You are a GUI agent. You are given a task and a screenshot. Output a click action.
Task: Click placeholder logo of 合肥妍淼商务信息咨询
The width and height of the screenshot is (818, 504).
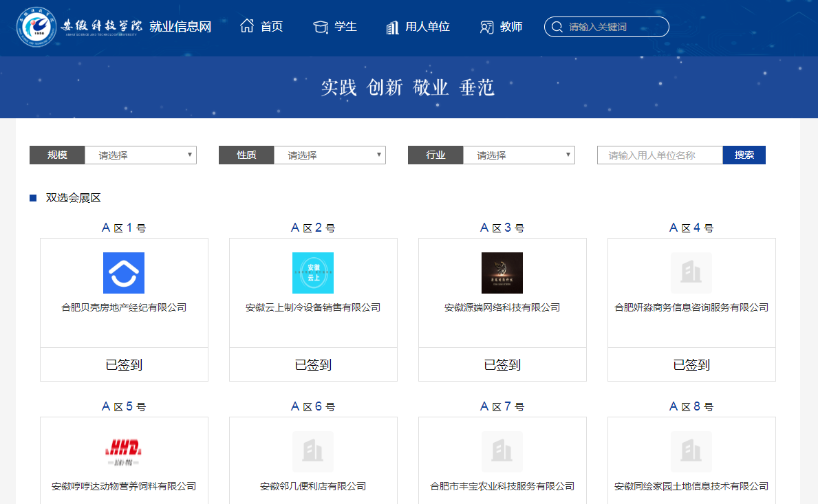(691, 273)
